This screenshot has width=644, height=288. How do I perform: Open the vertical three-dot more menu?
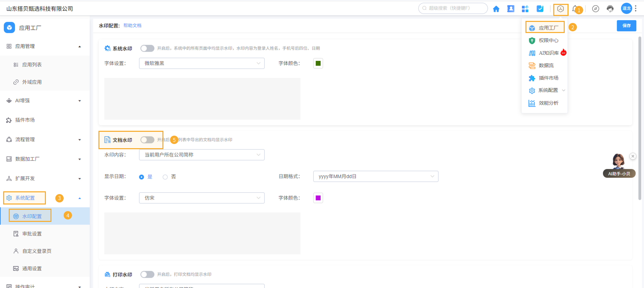(x=636, y=8)
